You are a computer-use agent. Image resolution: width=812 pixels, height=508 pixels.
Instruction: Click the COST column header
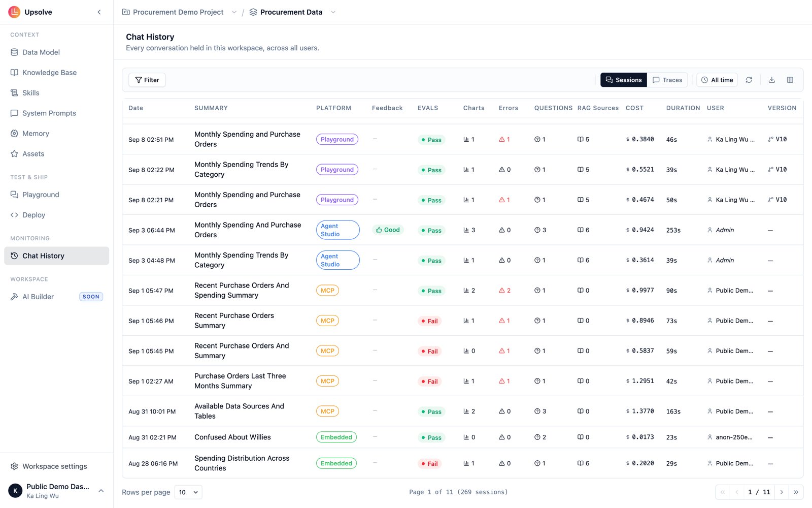pyautogui.click(x=634, y=108)
